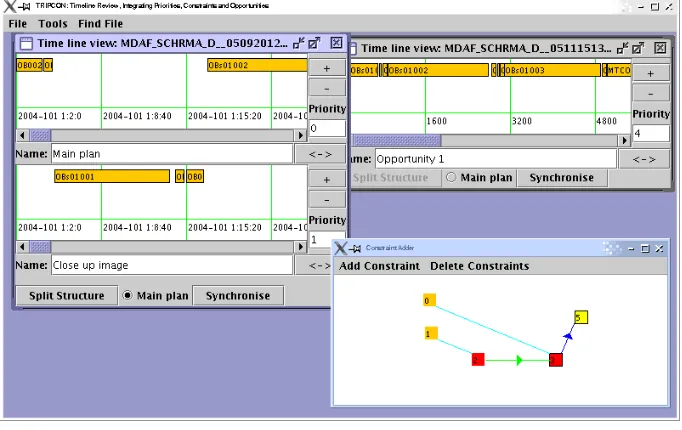Select OBs01002 block in Opportunity 1 timeline
The width and height of the screenshot is (682, 430).
point(437,70)
